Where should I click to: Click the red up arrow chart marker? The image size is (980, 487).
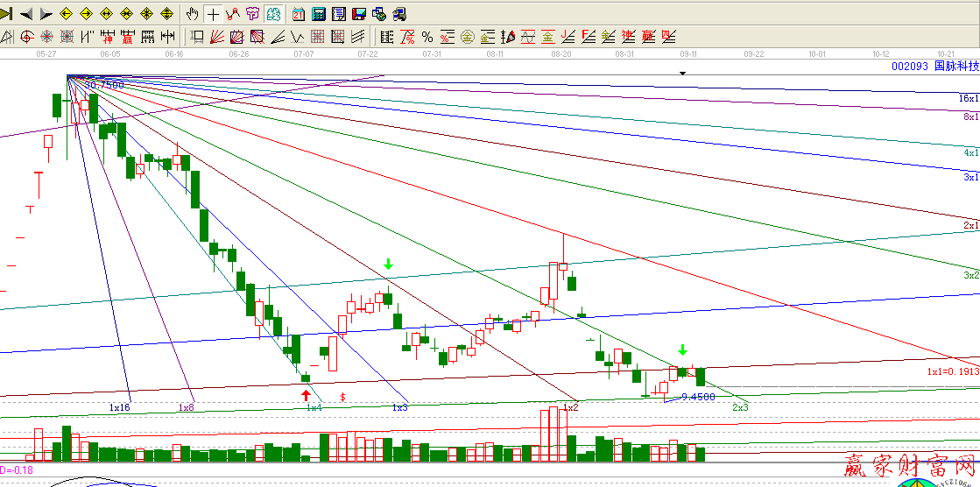[306, 395]
